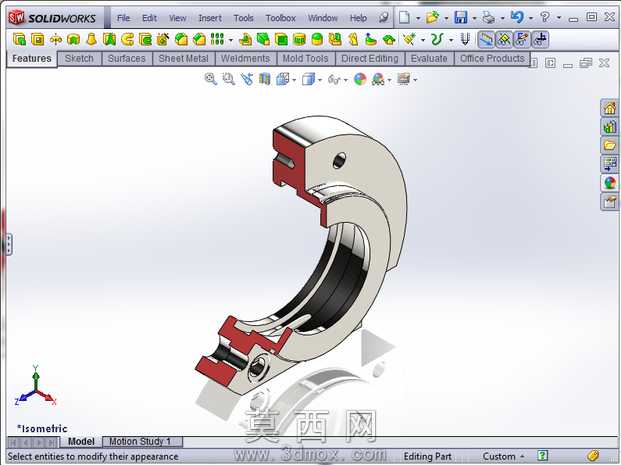Click the Previous View icon
This screenshot has width=621, height=465.
click(x=247, y=79)
